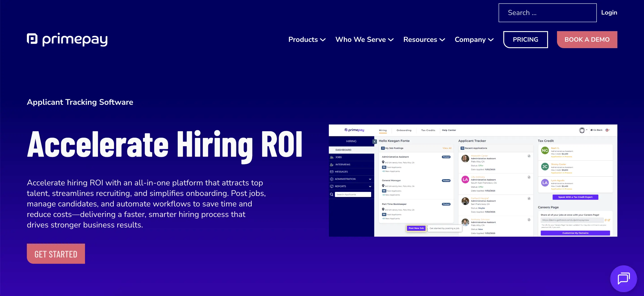Click the Book a Demo button
The image size is (644, 296).
click(587, 40)
